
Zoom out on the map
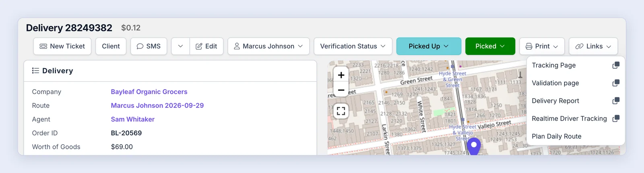pos(341,90)
